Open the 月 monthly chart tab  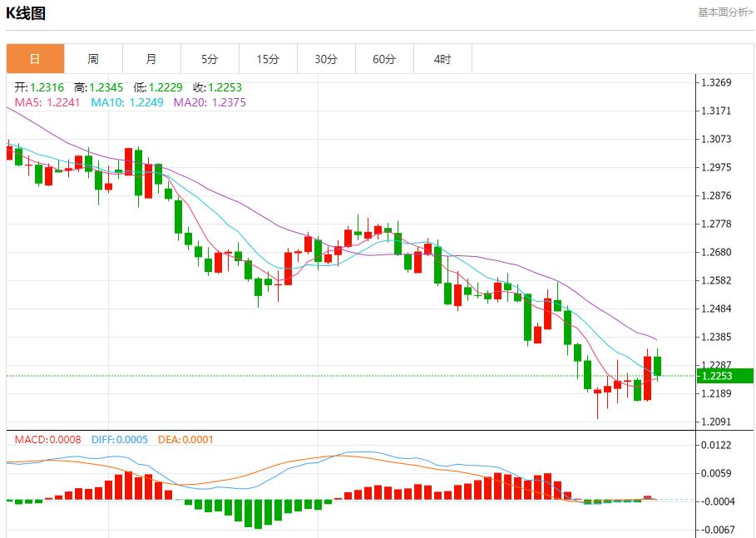(151, 59)
